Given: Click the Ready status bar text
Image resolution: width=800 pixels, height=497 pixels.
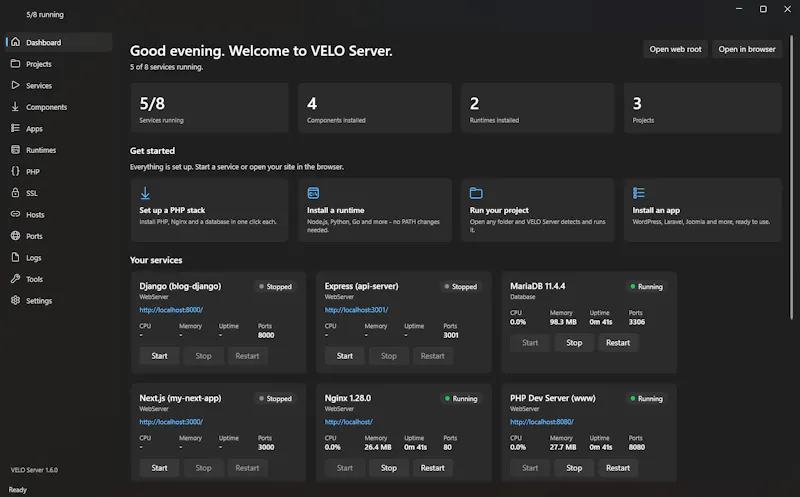Looking at the screenshot, I should coord(17,490).
